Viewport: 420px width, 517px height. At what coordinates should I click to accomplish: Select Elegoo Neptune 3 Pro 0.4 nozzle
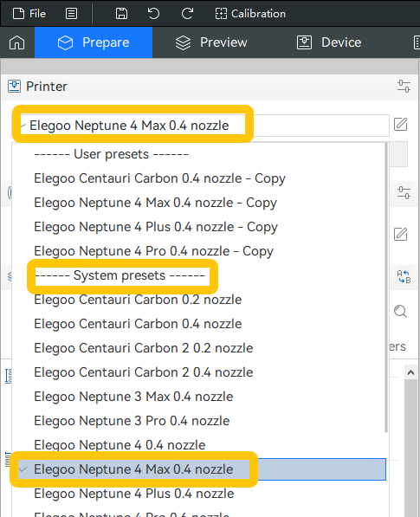tap(132, 421)
